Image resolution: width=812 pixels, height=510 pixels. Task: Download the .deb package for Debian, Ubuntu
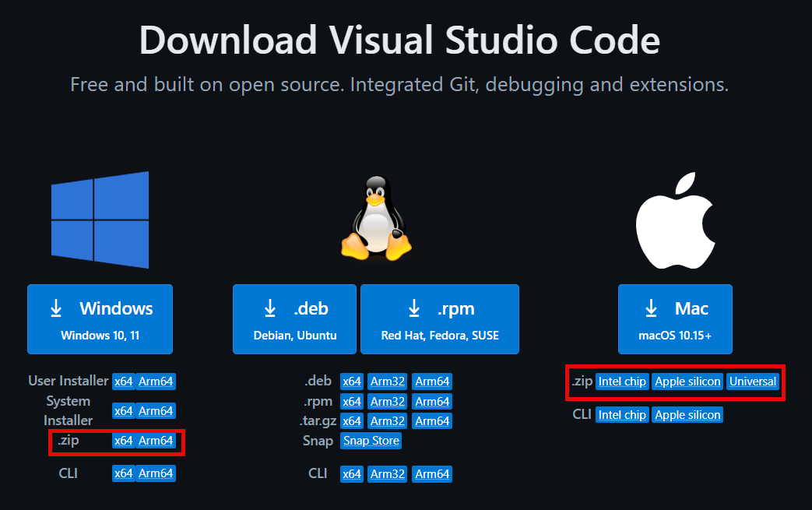(294, 319)
